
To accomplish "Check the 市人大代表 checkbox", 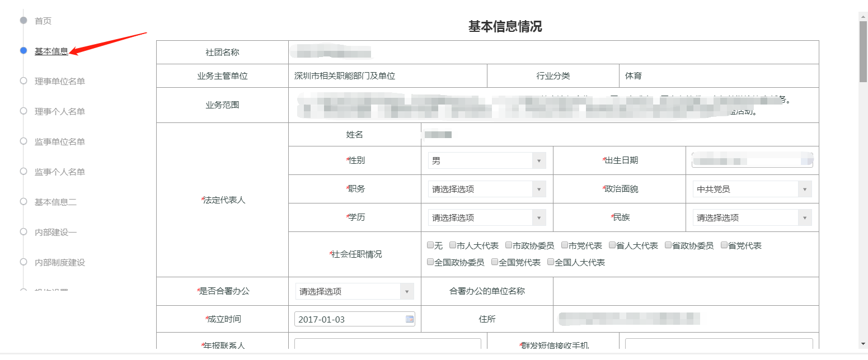I will click(x=453, y=245).
